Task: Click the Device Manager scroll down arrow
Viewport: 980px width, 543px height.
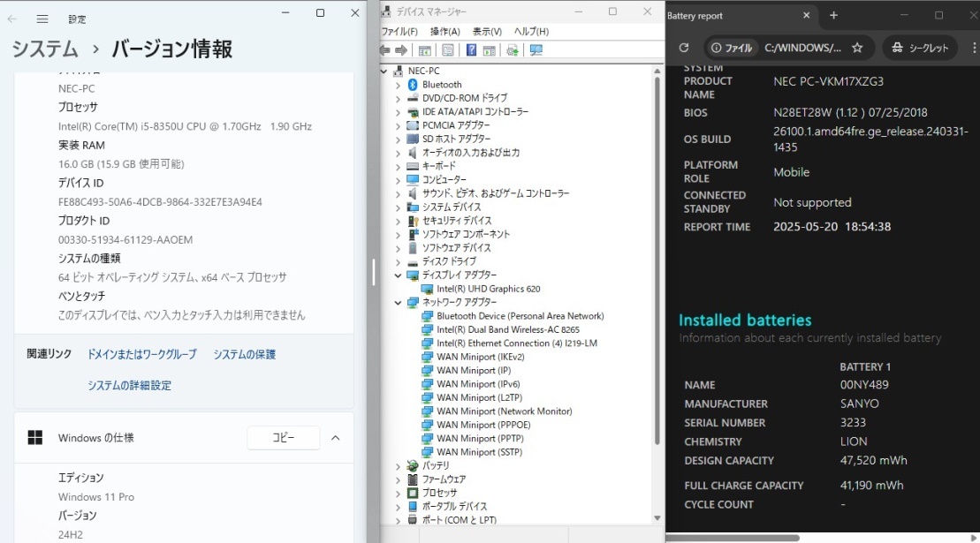Action: (657, 517)
